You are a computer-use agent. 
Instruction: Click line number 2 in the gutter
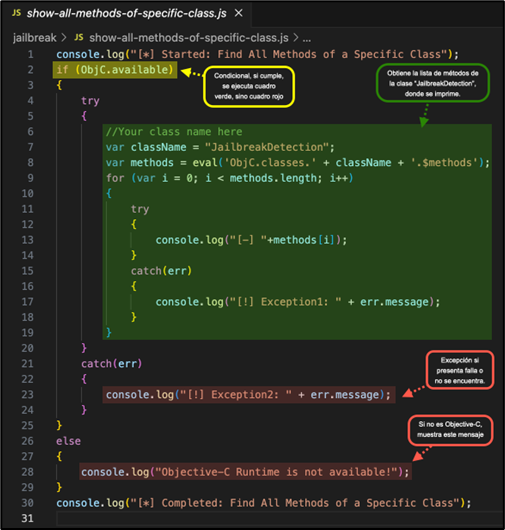(x=30, y=70)
